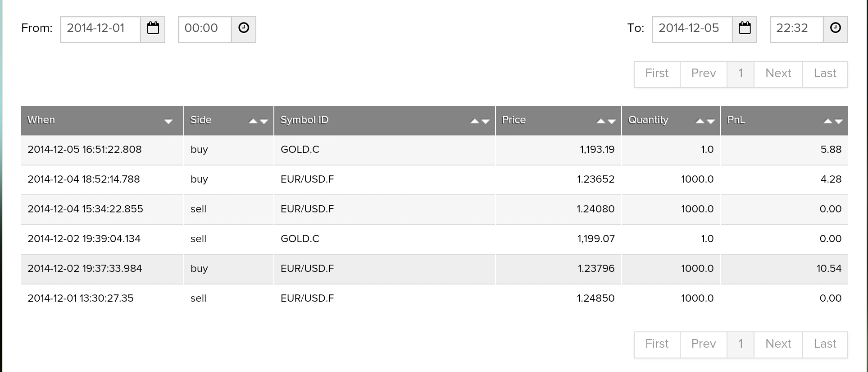Open the To time clock picker
868x372 pixels.
point(836,29)
